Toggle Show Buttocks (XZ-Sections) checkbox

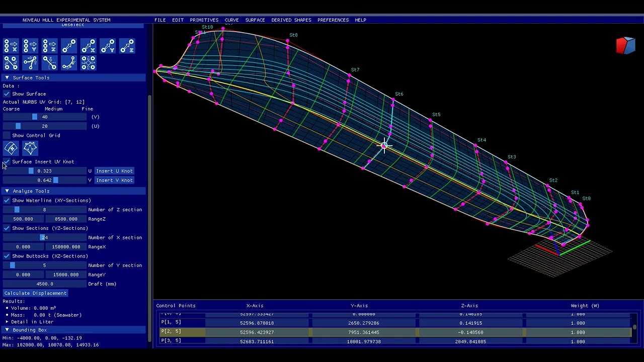7,256
